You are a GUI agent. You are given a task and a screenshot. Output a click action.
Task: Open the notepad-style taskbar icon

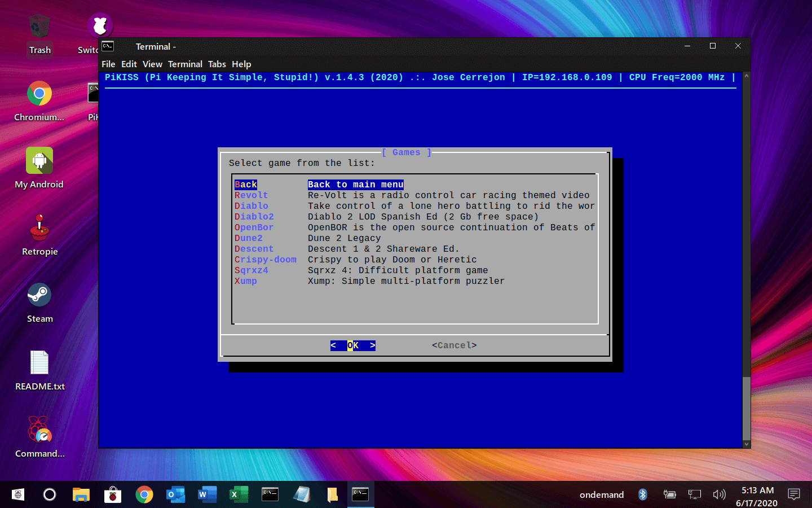pyautogui.click(x=302, y=494)
